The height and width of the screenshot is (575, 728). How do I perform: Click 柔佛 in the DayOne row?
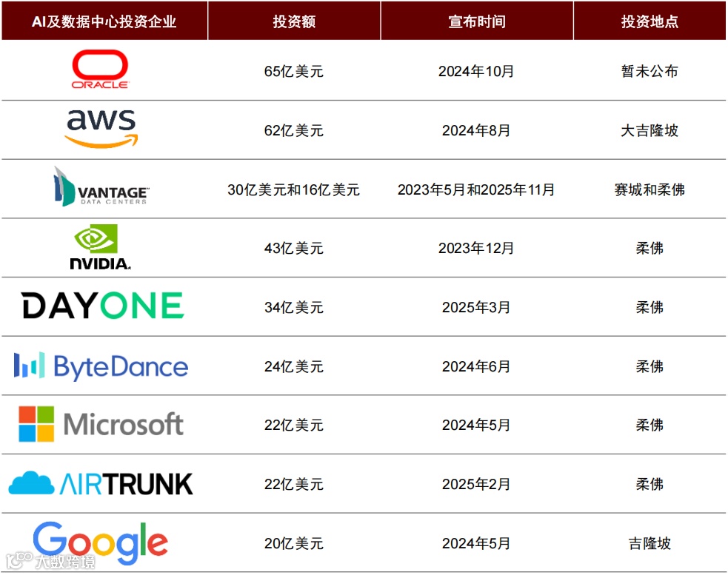(x=649, y=307)
